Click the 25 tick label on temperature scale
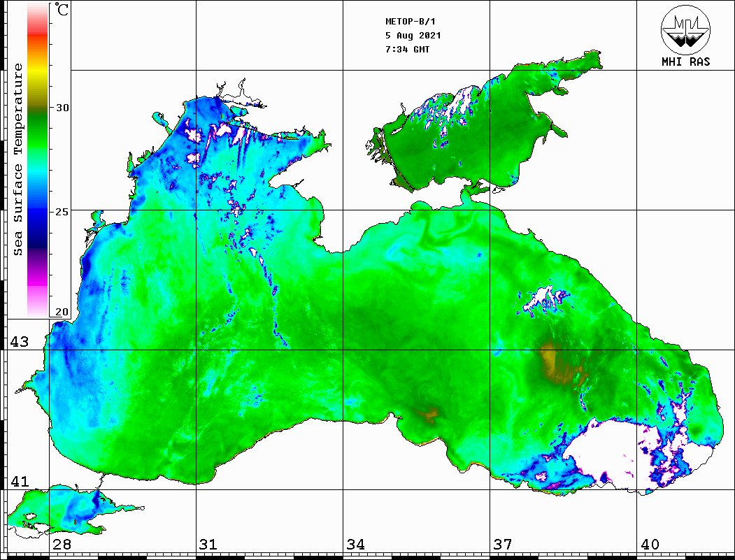Viewport: 735px width, 560px height. coord(63,211)
